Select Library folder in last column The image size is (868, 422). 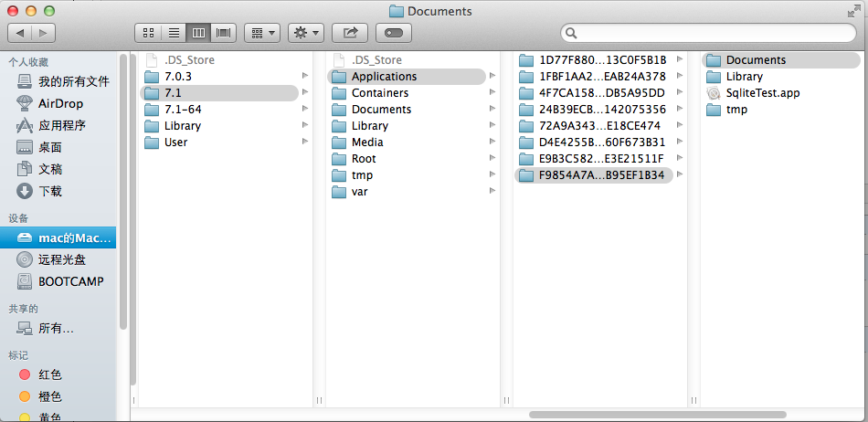point(782,77)
